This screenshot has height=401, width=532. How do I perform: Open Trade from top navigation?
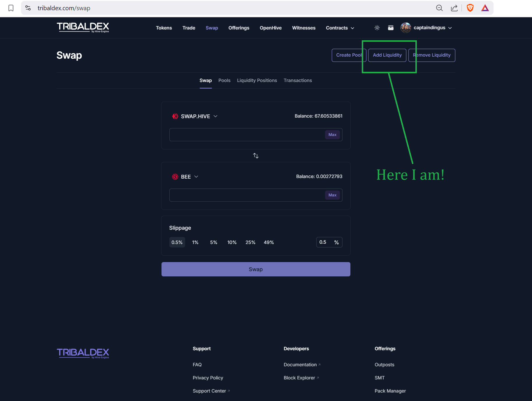pyautogui.click(x=189, y=28)
